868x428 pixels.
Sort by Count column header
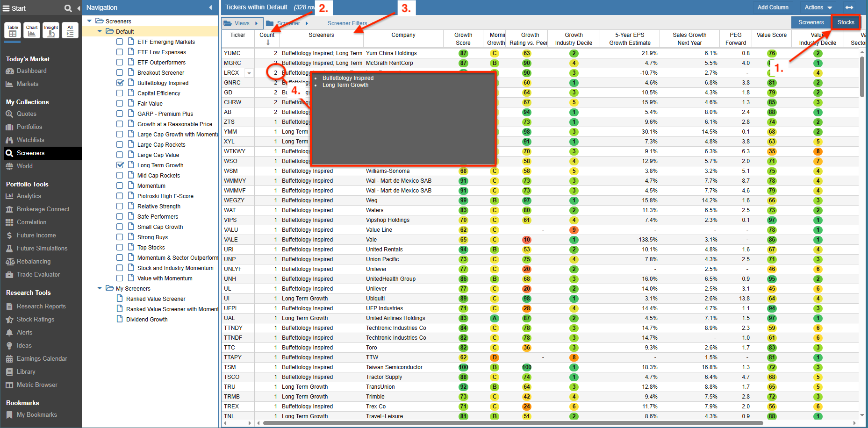click(x=267, y=38)
